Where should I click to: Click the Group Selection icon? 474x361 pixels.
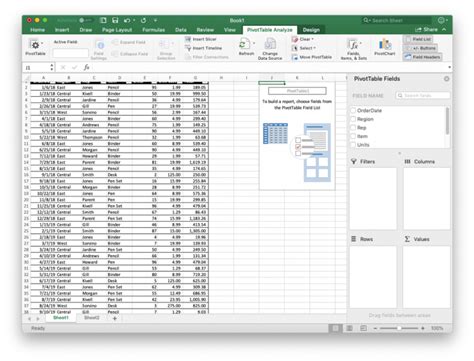click(164, 45)
